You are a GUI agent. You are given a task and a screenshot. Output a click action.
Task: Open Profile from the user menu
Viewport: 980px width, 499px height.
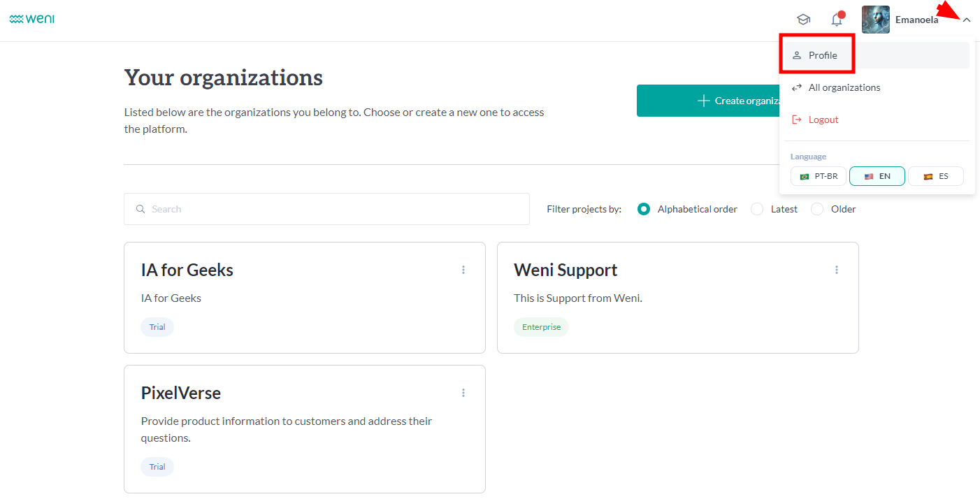823,55
